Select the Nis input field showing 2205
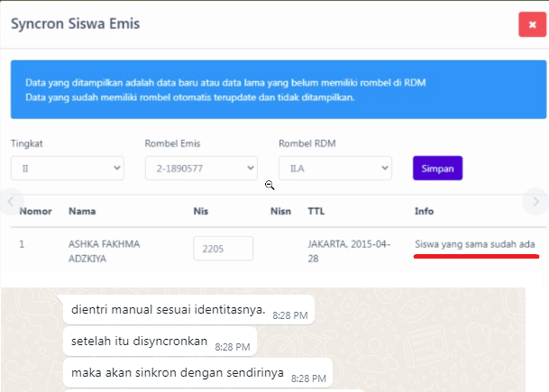The width and height of the screenshot is (549, 392). [x=223, y=249]
